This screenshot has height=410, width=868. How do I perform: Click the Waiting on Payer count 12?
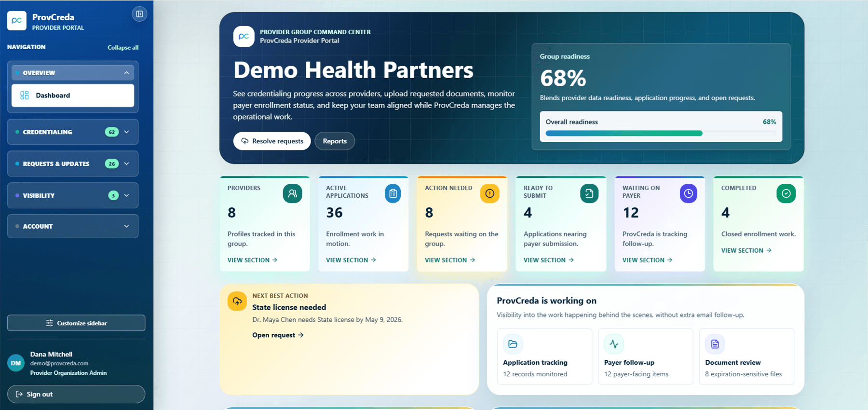[630, 213]
